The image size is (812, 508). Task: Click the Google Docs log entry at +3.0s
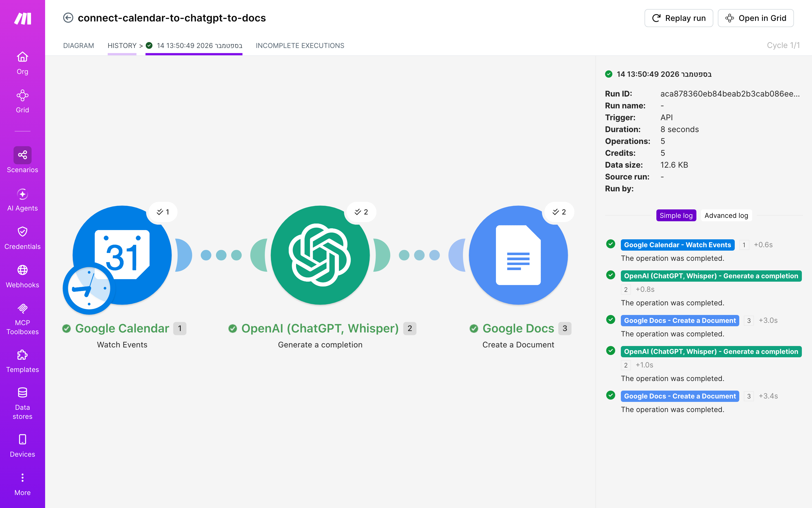tap(680, 321)
